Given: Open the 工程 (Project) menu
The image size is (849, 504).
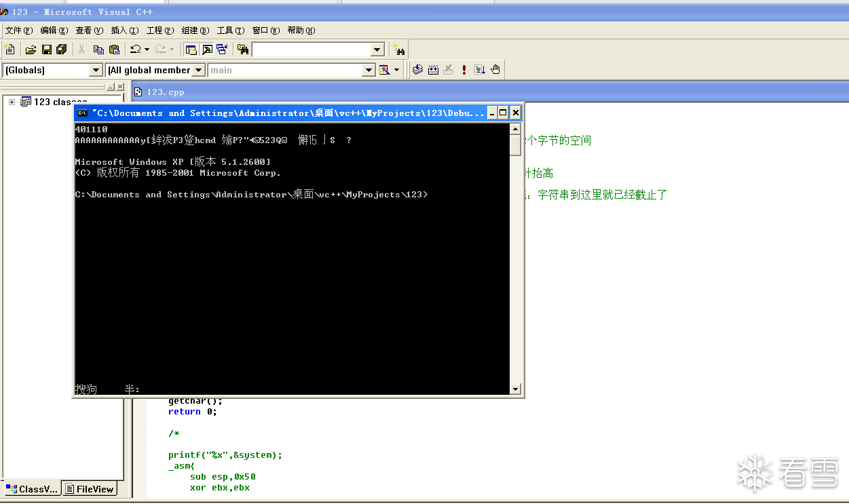Looking at the screenshot, I should [x=160, y=31].
